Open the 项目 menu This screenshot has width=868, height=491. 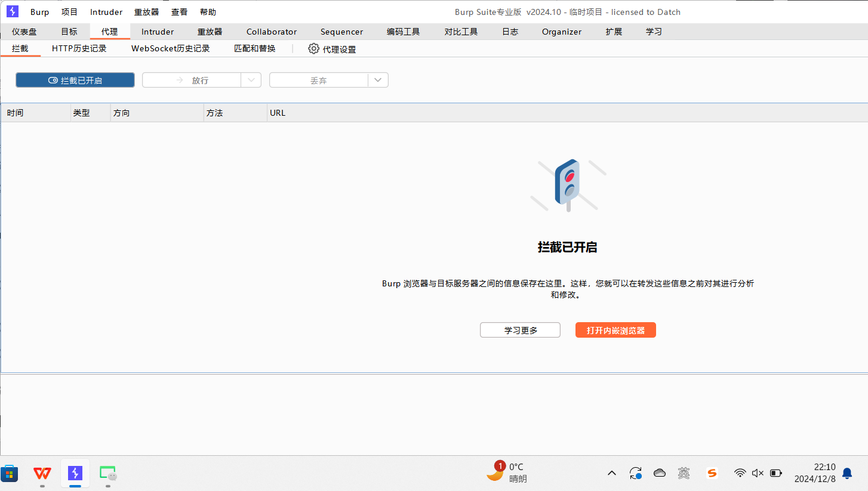pos(69,12)
